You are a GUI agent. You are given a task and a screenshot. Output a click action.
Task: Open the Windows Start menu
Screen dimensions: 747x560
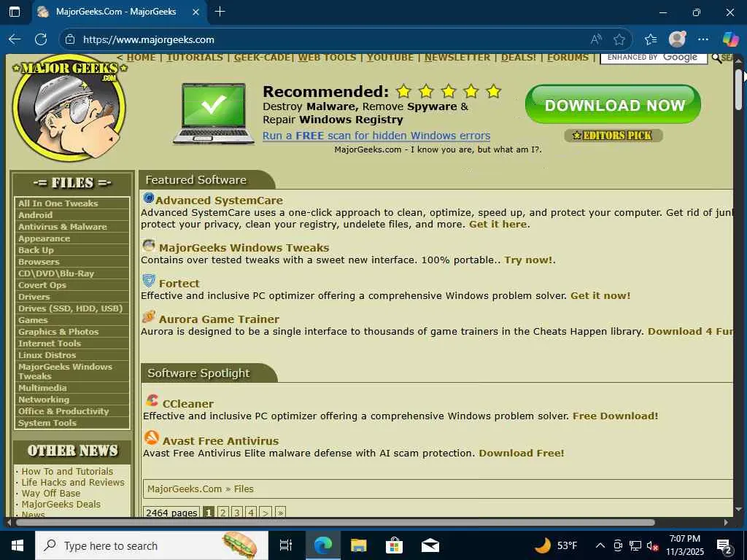pyautogui.click(x=18, y=545)
